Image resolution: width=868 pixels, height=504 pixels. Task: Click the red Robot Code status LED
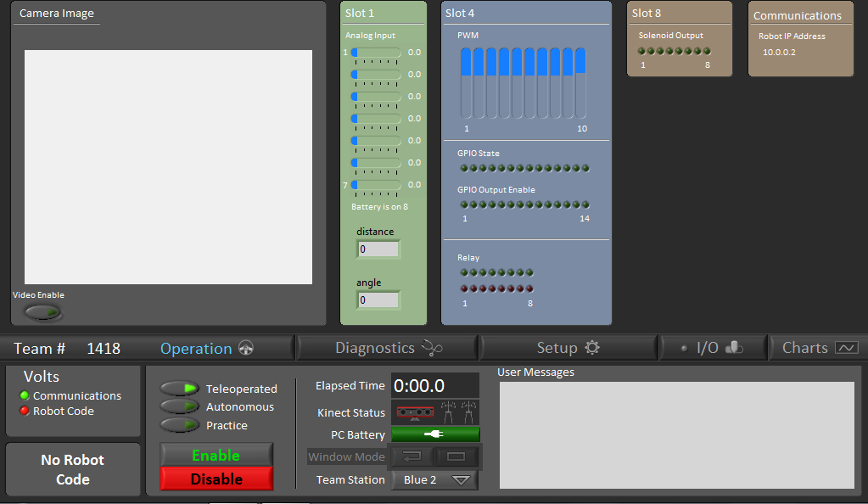coord(25,411)
